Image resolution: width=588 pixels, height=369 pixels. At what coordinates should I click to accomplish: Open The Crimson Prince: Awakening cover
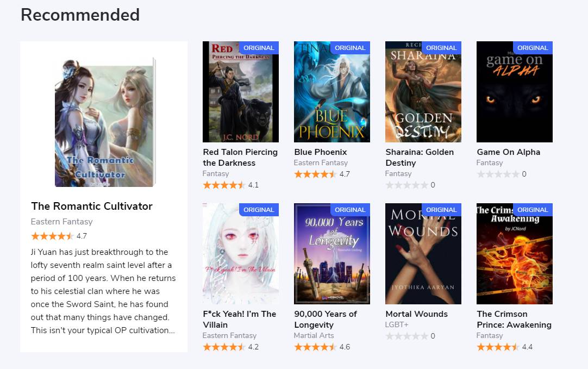[515, 253]
